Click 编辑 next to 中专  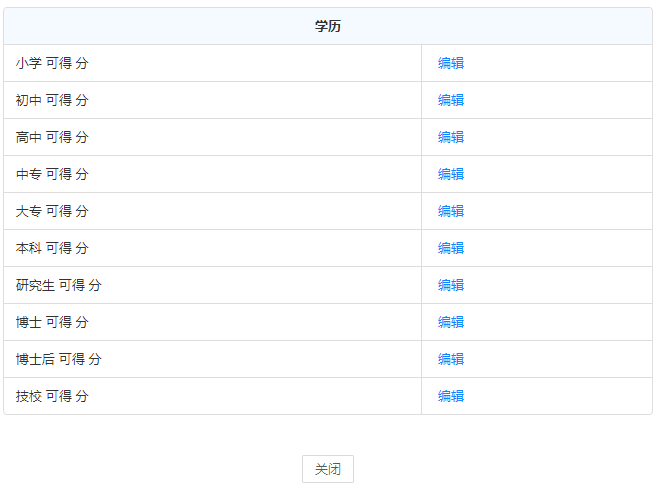click(450, 174)
